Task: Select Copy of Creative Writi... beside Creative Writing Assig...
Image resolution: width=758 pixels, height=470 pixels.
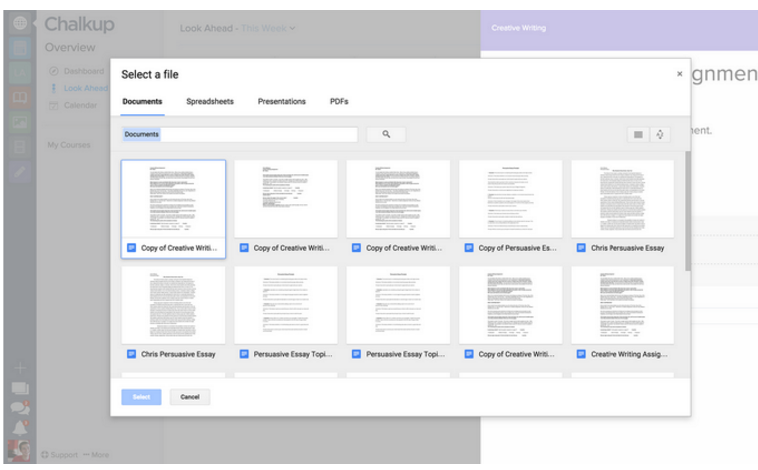Action: coord(510,315)
